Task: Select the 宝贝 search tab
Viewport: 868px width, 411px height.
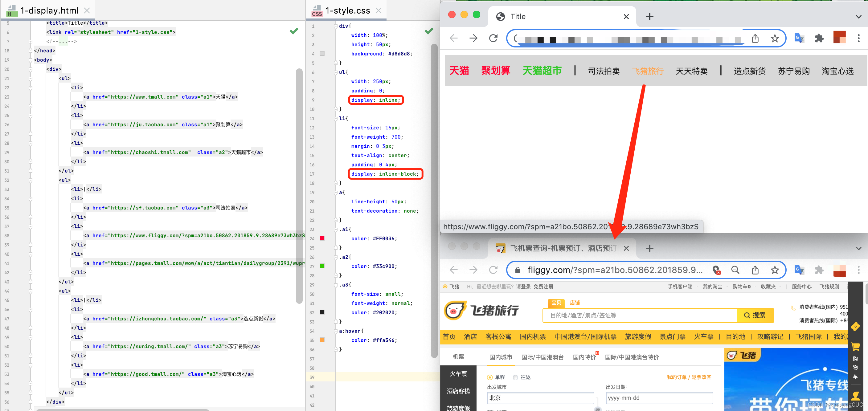Action: pyautogui.click(x=556, y=303)
